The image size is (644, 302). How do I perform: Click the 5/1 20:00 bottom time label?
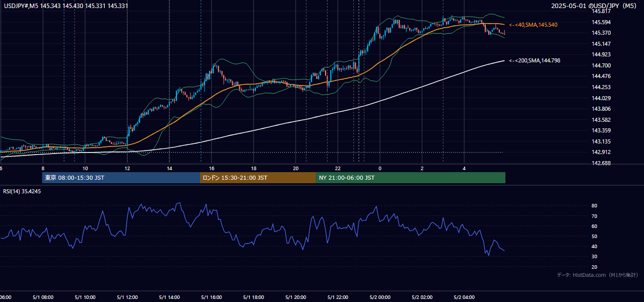click(295, 297)
